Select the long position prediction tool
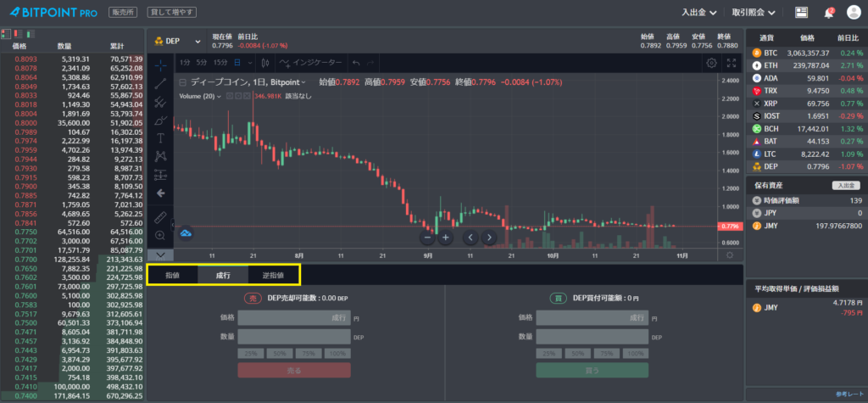Viewport: 868px width, 403px height. (160, 175)
